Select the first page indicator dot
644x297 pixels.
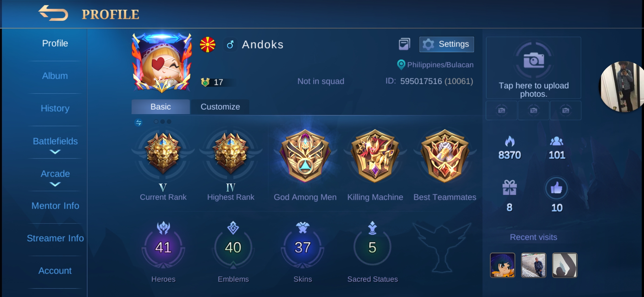[156, 122]
